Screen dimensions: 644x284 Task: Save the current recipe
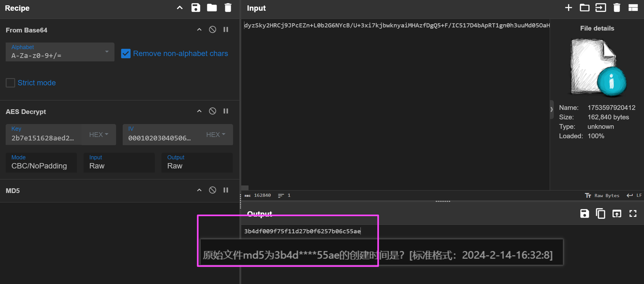click(196, 8)
